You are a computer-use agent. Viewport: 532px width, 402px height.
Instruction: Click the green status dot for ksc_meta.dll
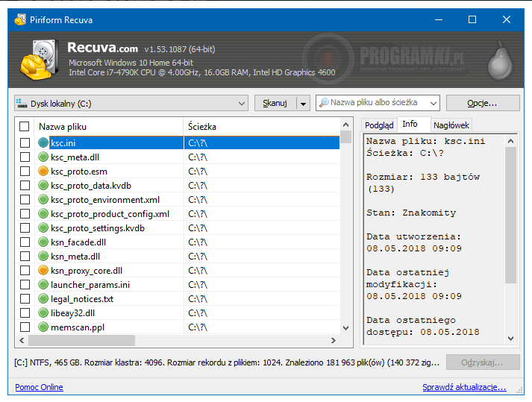[x=43, y=157]
